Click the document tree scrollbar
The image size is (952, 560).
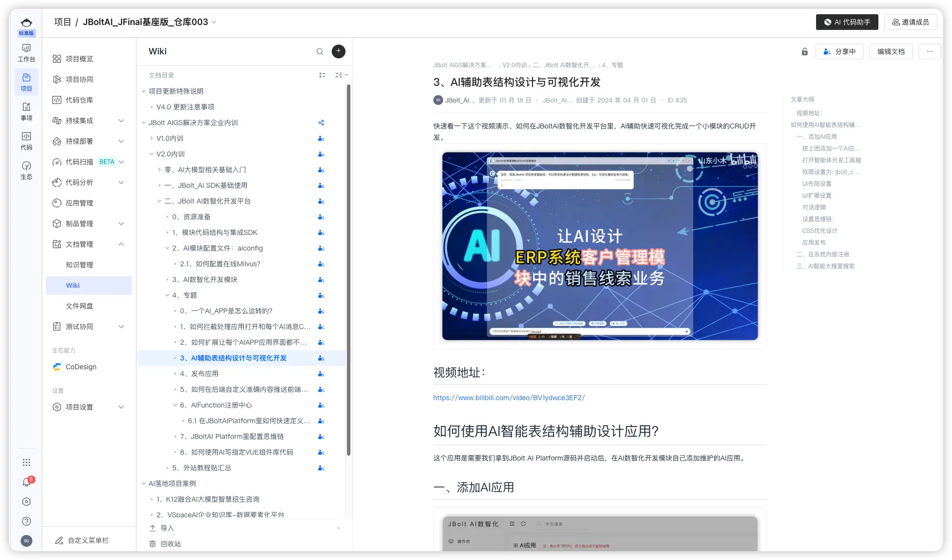point(348,270)
